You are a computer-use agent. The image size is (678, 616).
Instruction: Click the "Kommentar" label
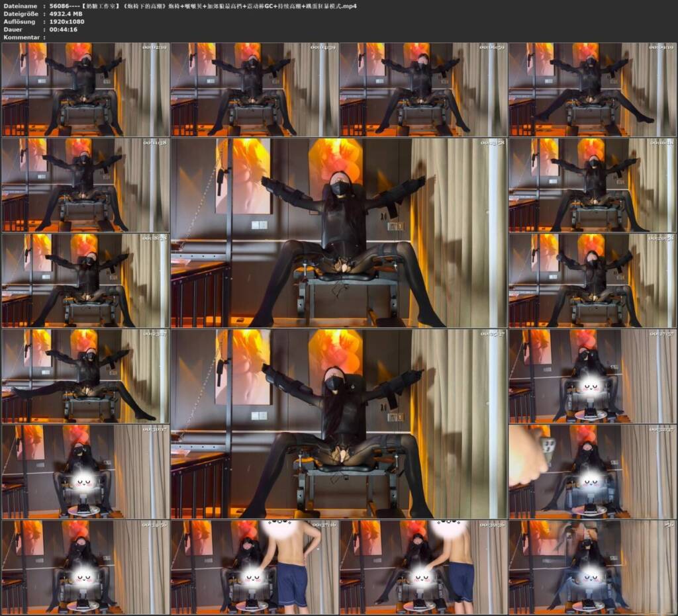tap(22, 37)
